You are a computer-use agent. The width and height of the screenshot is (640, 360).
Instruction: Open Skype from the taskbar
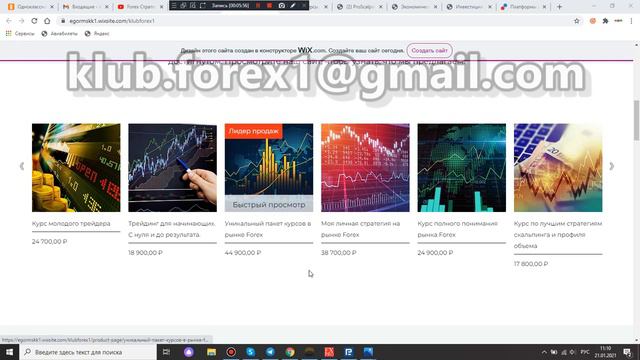coord(251,352)
